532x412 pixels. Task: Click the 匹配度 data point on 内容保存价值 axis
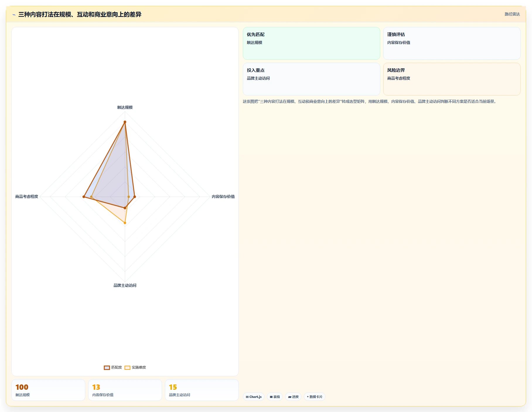point(134,197)
